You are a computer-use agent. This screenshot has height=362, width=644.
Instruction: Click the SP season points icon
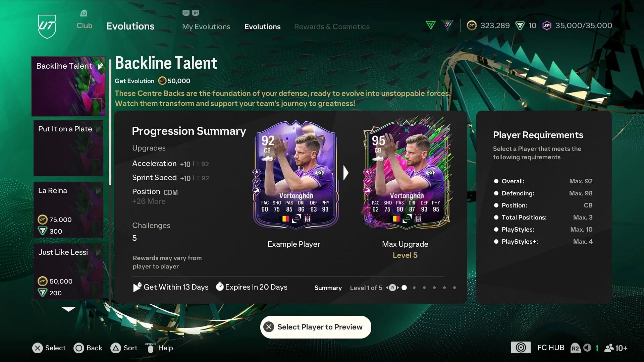tap(547, 25)
